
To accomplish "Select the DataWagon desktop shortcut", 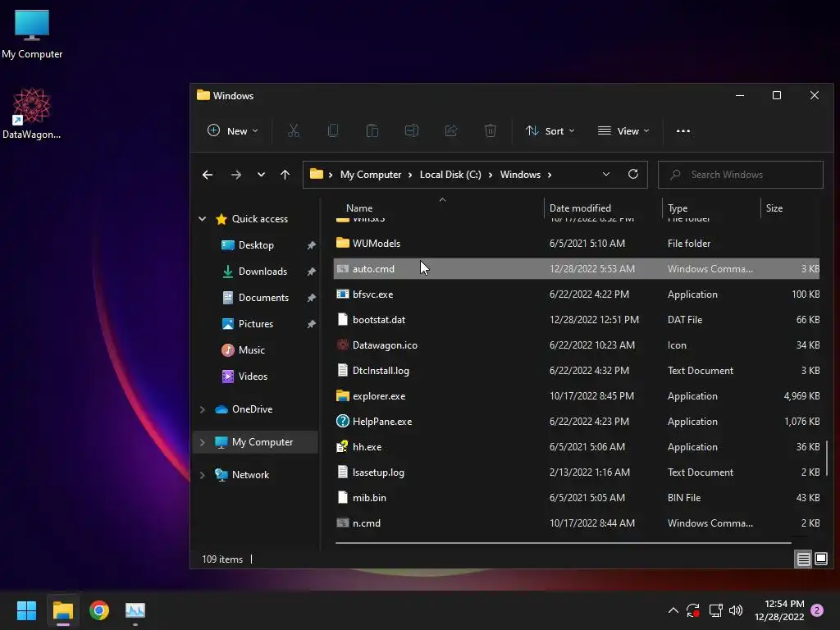I will click(32, 113).
